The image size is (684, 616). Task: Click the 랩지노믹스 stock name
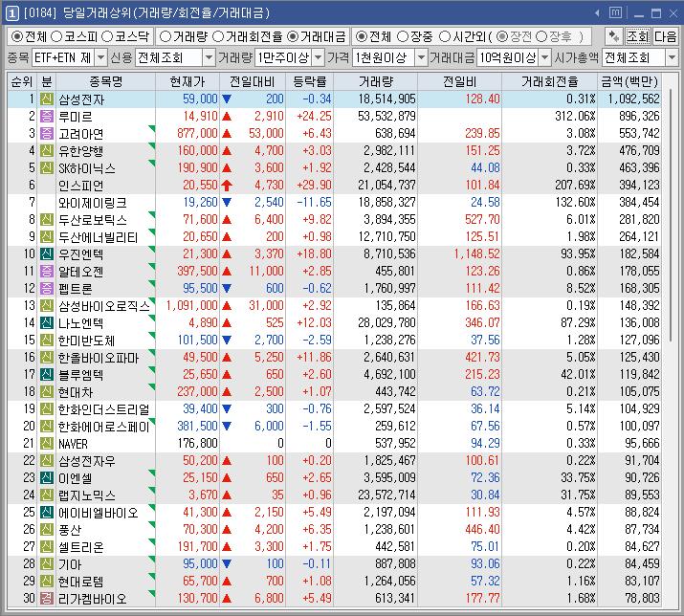[87, 495]
